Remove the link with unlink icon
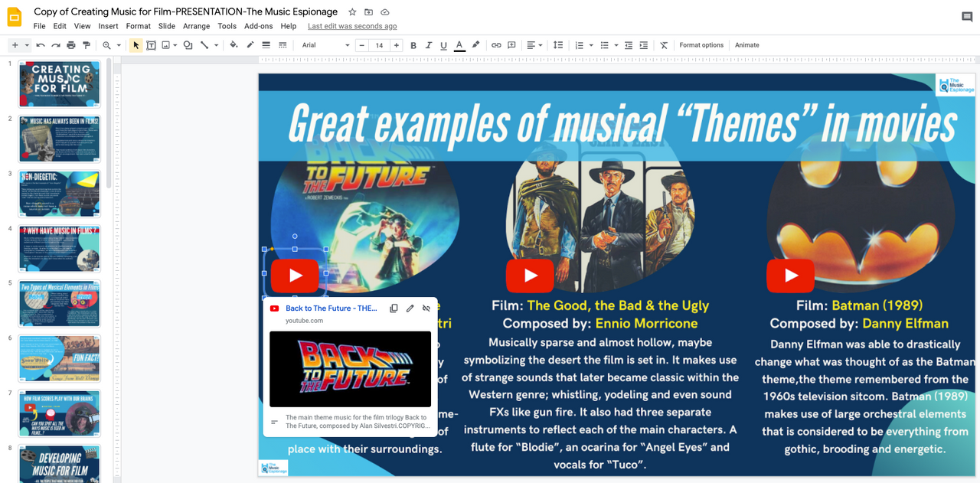980x483 pixels. pyautogui.click(x=426, y=308)
